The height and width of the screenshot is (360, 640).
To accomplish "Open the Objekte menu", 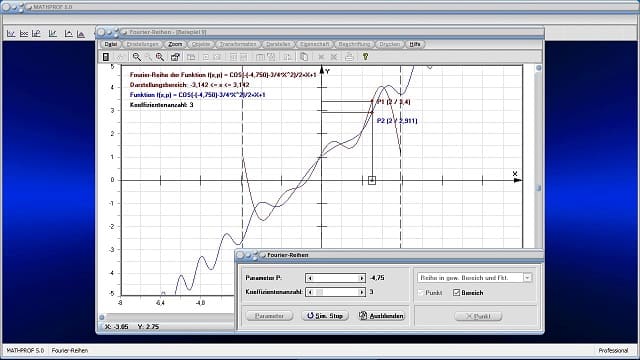I will (201, 44).
